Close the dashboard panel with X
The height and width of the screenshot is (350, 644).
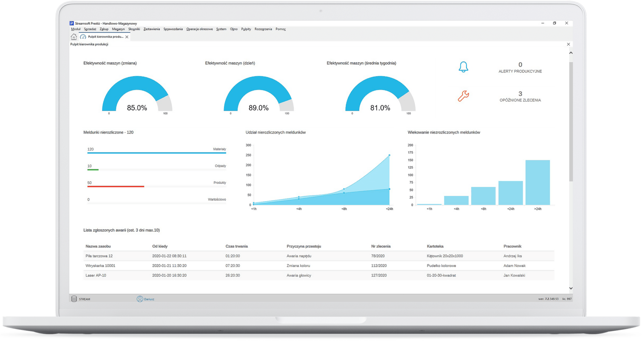tap(568, 44)
